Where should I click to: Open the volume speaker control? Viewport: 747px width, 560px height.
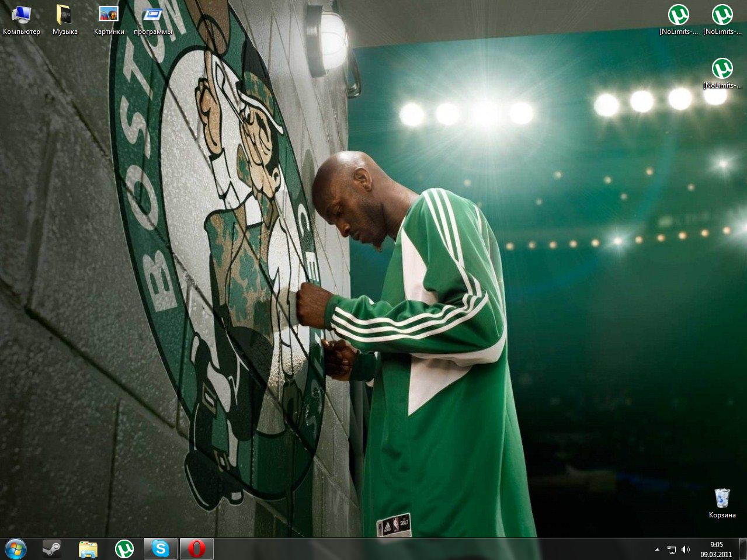[686, 549]
